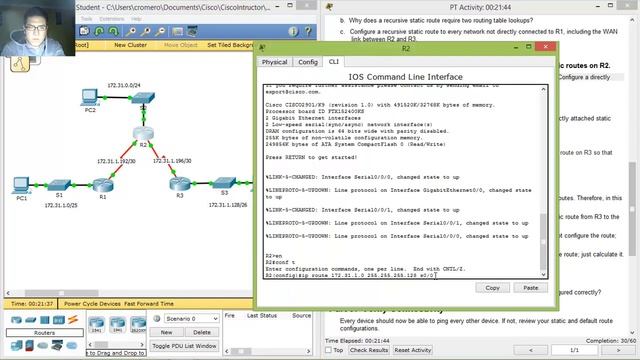Go to next PT Activity page

618,350
